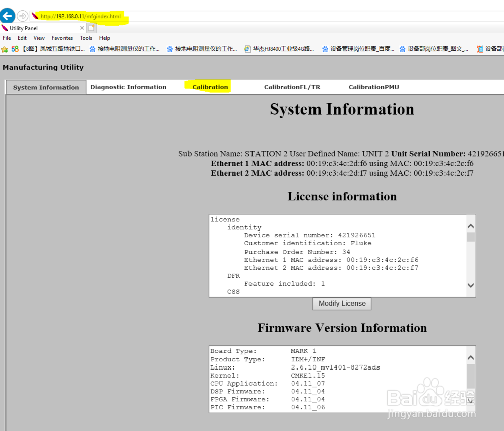
Task: Click the browser Forward arrow button
Action: (x=22, y=16)
